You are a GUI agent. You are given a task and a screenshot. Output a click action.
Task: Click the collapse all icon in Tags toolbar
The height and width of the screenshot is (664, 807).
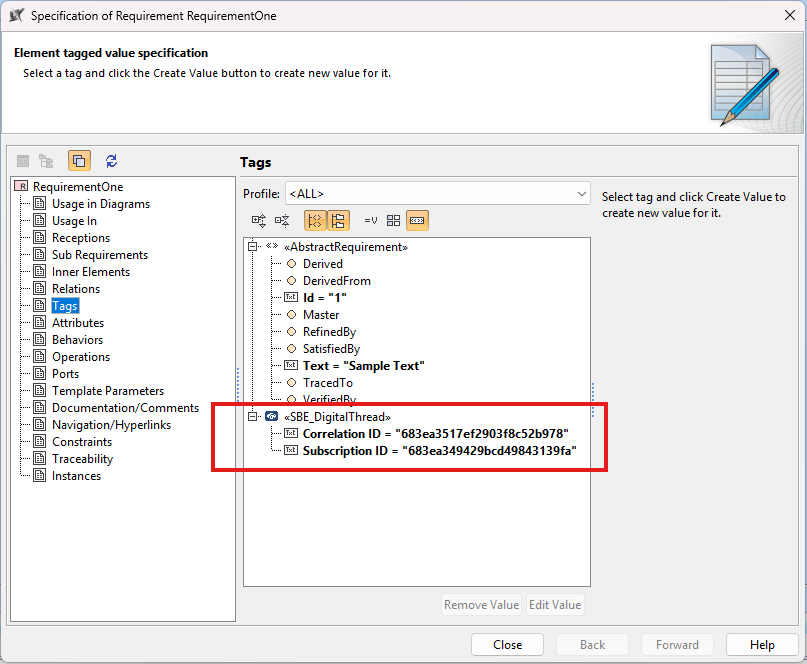point(282,220)
